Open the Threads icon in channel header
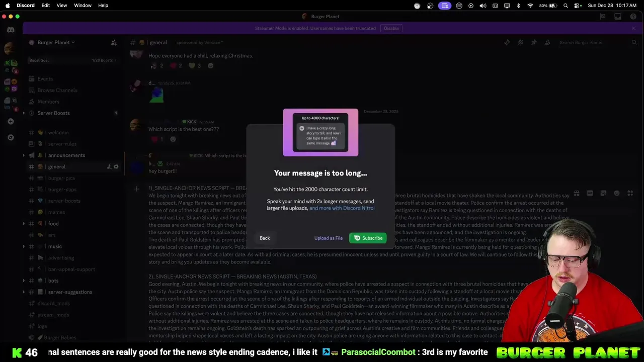644x362 pixels. 507,43
